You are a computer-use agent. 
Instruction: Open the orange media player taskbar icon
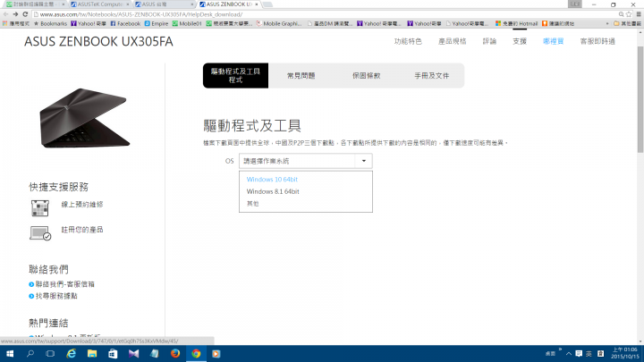click(216, 353)
